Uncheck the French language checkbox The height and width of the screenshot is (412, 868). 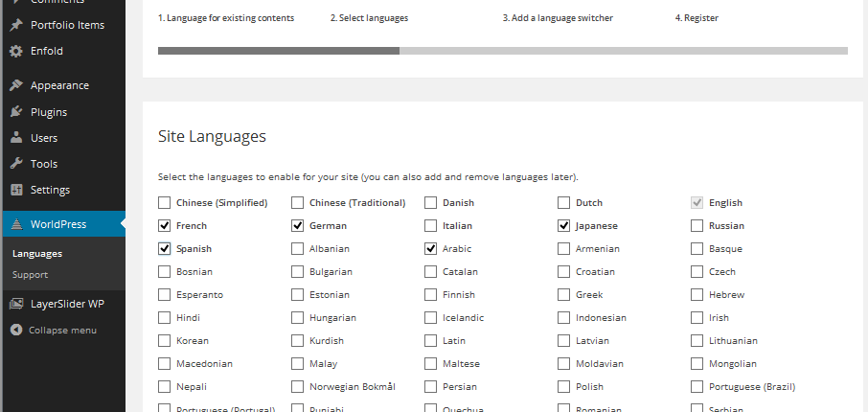[x=164, y=225]
